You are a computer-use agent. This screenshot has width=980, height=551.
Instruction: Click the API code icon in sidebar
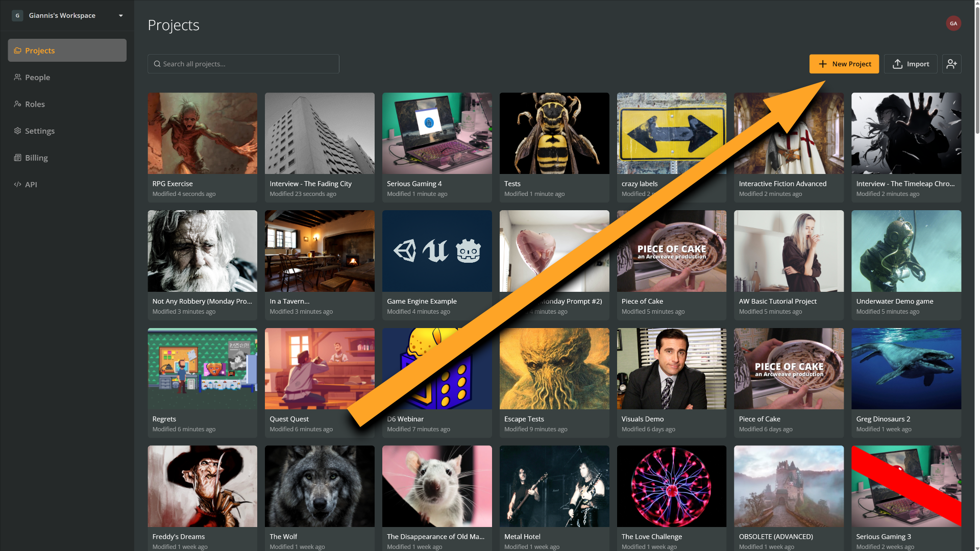(x=17, y=184)
